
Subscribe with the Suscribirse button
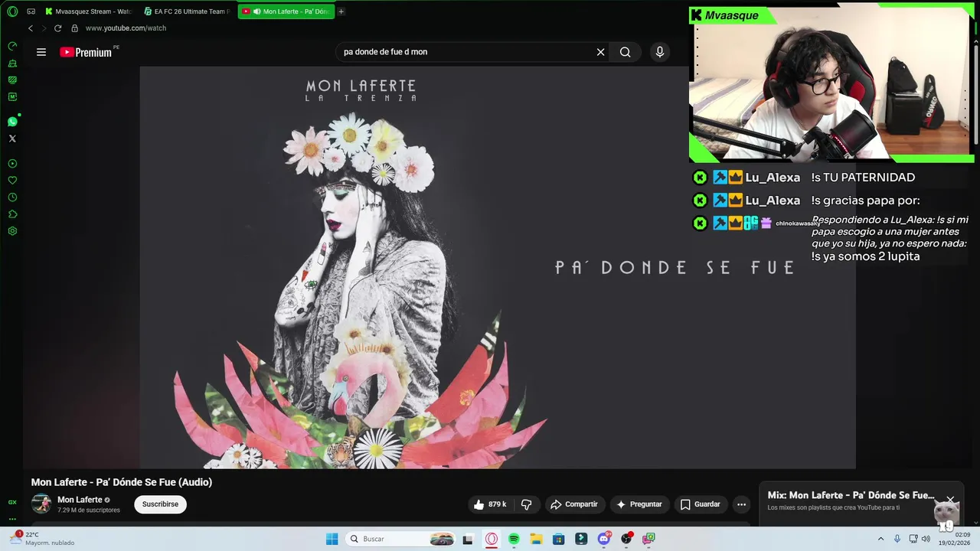coord(160,504)
